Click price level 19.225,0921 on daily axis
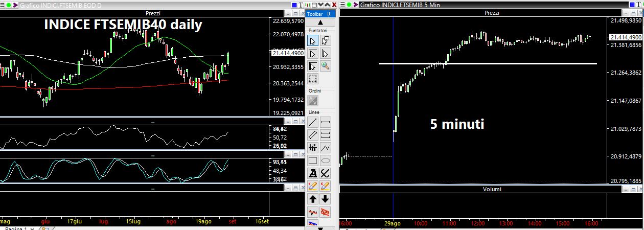The image size is (644, 230). [x=288, y=112]
